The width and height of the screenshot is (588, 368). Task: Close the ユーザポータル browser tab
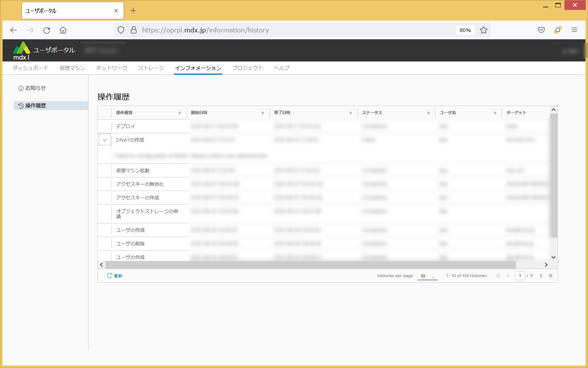pos(116,10)
